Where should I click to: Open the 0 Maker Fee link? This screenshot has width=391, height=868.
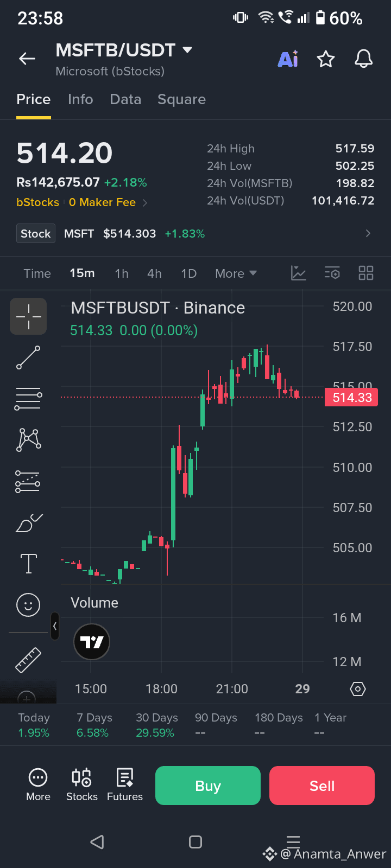point(108,202)
